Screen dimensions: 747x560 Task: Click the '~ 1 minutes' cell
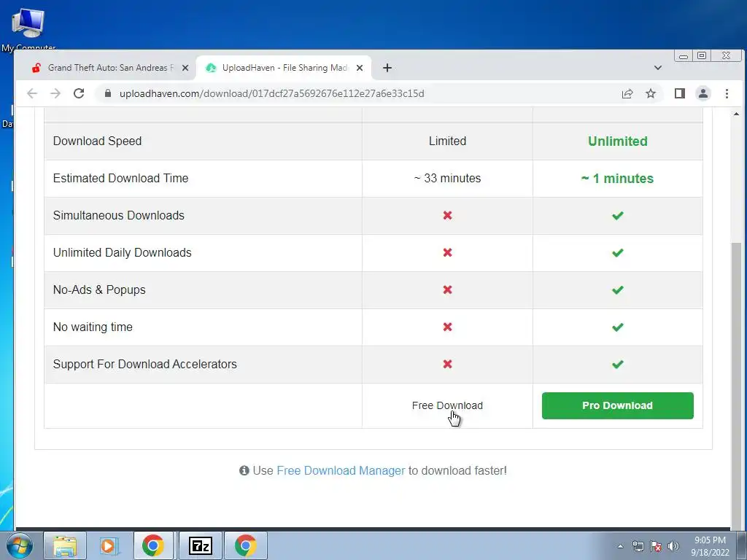coord(617,179)
